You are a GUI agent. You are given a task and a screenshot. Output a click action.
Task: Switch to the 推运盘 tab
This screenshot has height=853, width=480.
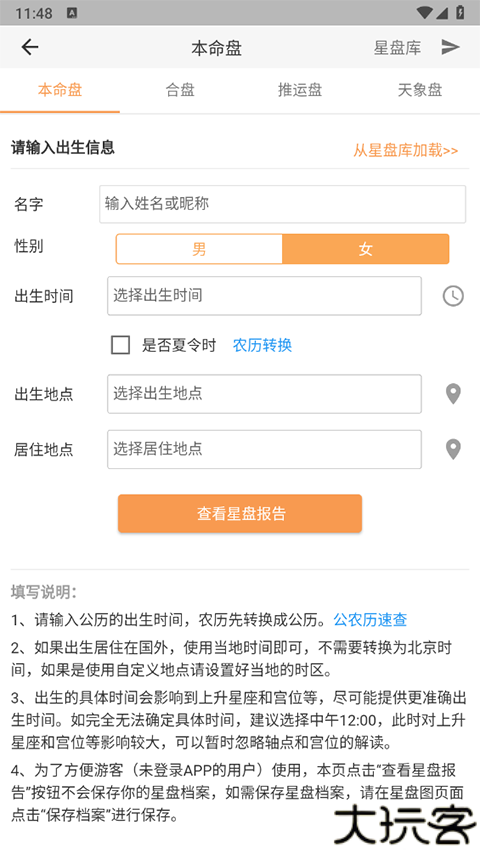click(300, 90)
